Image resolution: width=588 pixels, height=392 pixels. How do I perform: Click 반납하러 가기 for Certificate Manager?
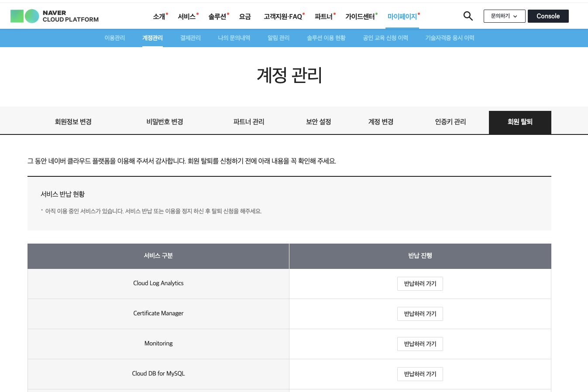[420, 314]
